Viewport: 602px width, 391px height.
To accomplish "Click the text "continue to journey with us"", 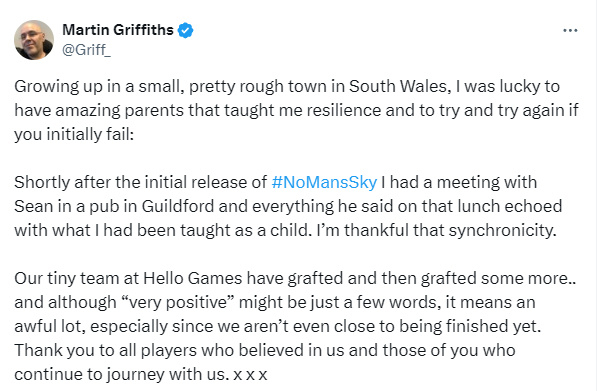I will (119, 374).
